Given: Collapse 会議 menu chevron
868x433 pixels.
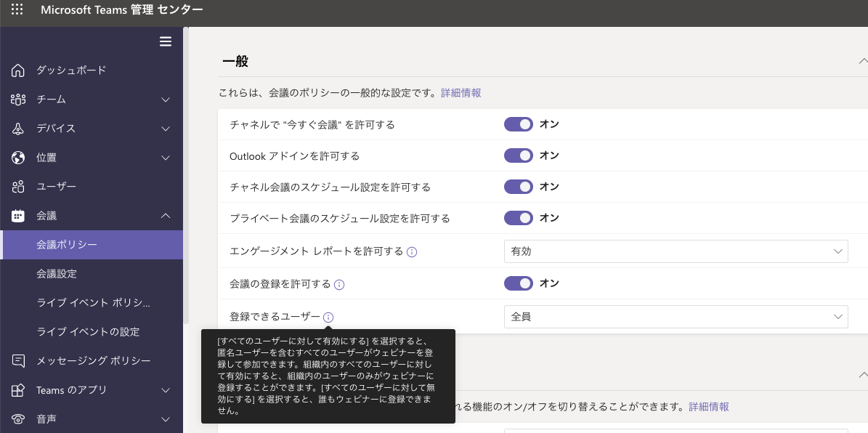Looking at the screenshot, I should click(x=166, y=216).
